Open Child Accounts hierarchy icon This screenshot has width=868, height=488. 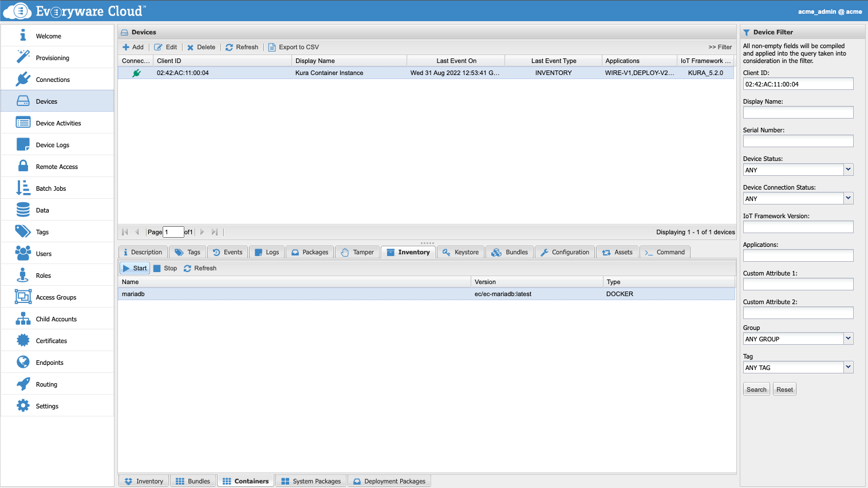(x=23, y=318)
